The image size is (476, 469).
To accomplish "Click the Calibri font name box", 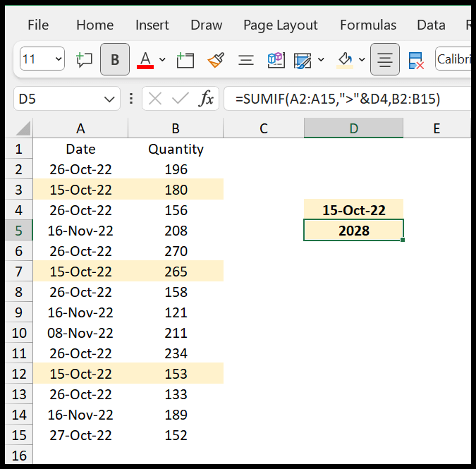I will pyautogui.click(x=453, y=59).
